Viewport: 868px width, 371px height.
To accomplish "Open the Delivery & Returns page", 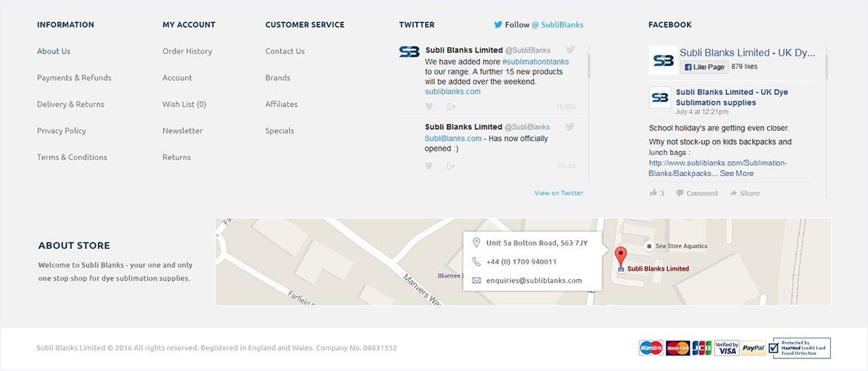I will 70,104.
